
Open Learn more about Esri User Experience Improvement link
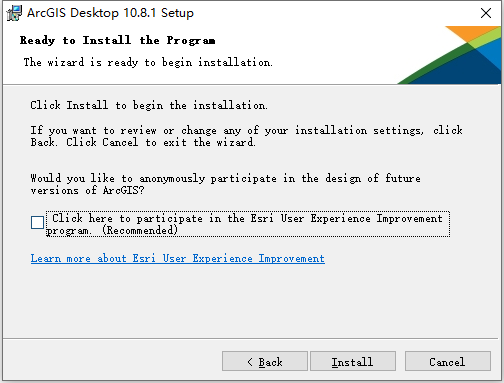178,259
